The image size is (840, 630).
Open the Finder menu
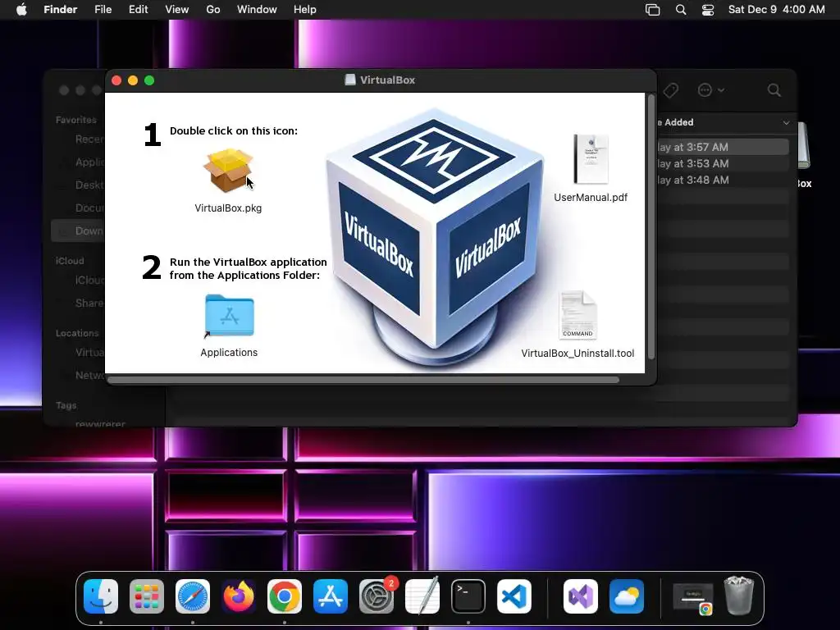61,10
